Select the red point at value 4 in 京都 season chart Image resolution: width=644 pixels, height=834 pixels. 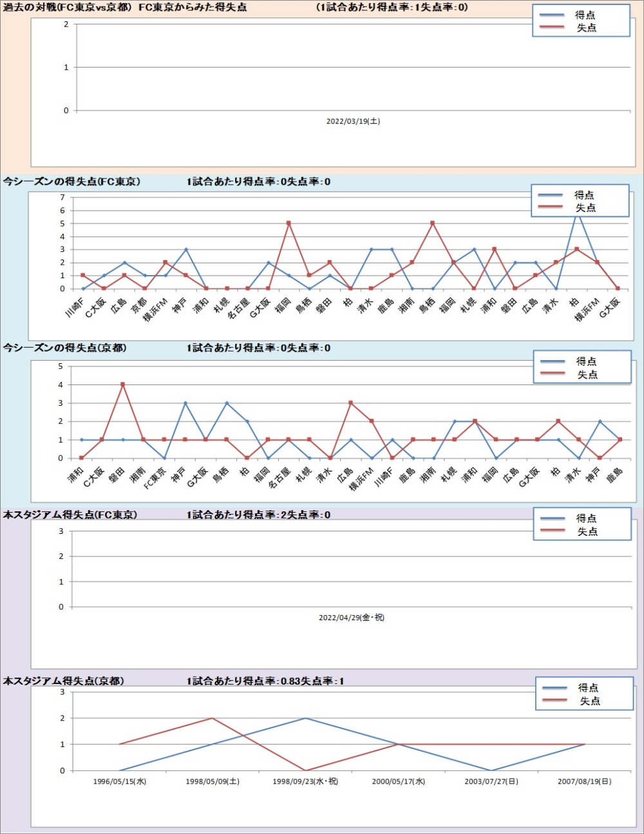122,384
